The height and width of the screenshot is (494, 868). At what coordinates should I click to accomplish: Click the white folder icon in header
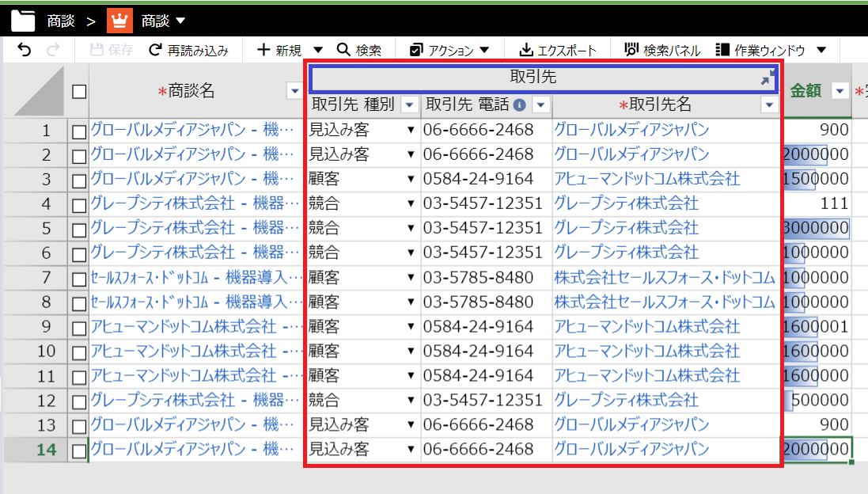click(x=23, y=21)
